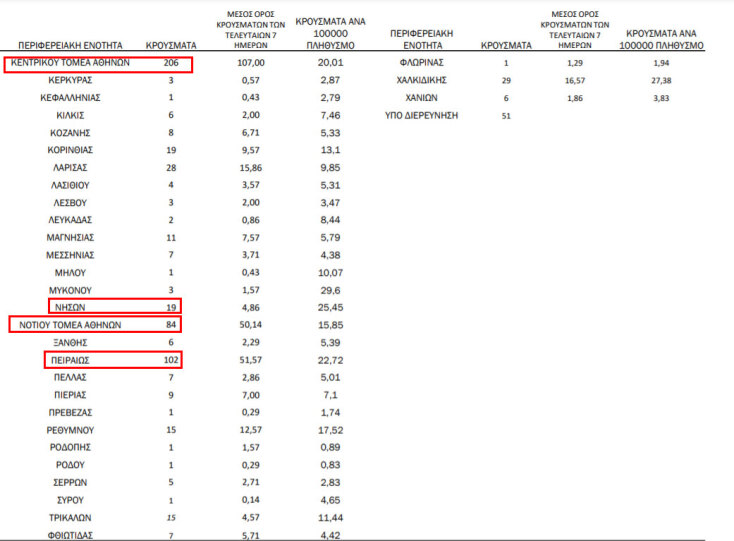Screen dimensions: 734x541
Task: Click the 27,38 value for ΧΑΛΚΙΔΙΚΗΣ
Action: click(664, 79)
